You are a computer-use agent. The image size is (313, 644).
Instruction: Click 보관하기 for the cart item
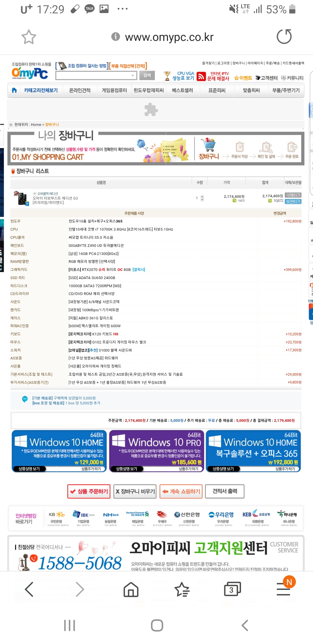click(x=293, y=202)
